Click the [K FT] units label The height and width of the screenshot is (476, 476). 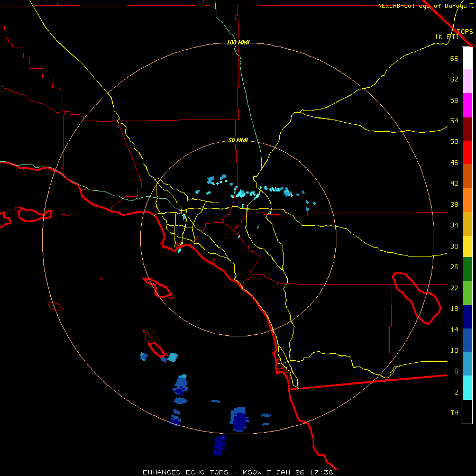[447, 37]
